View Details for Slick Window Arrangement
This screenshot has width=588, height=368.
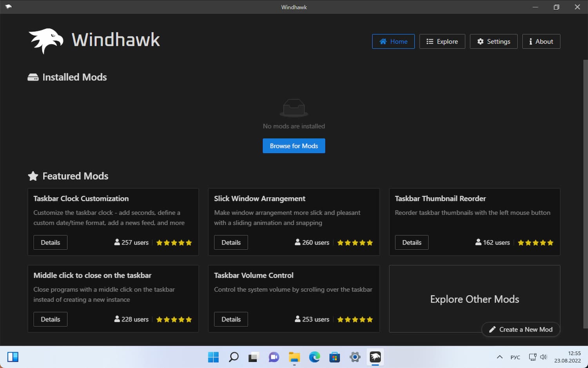pos(231,242)
